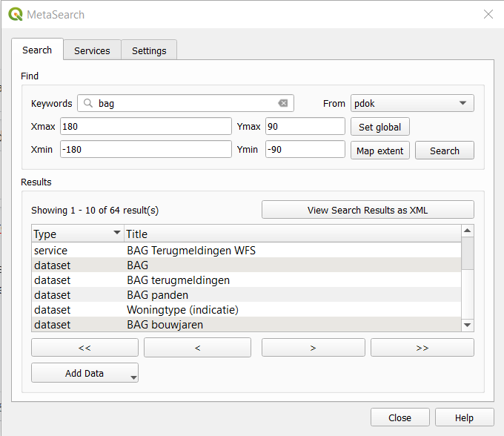Screen dimensions: 504x436
Task: Click the Xmax field with value 180
Action: 145,126
